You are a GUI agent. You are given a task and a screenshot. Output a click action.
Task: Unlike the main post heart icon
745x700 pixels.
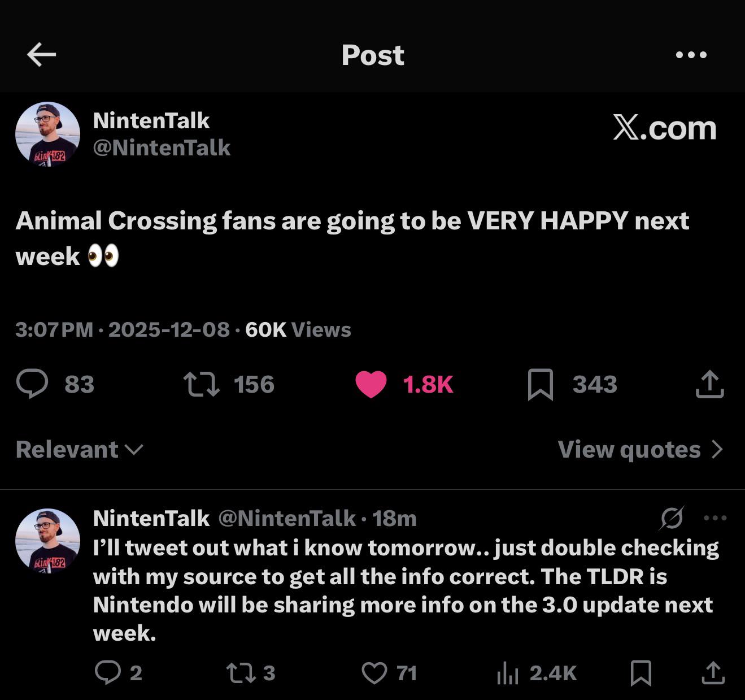click(x=371, y=385)
